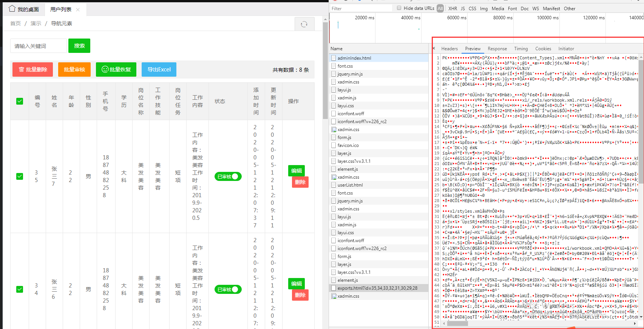Image resolution: width=644 pixels, height=329 pixels.
Task: Select the Other network filter
Action: (570, 8)
